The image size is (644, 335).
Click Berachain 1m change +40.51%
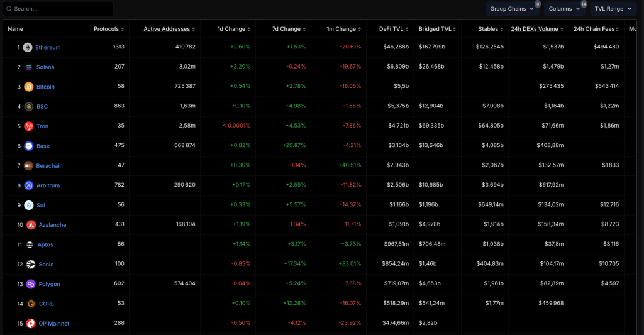[x=350, y=165]
